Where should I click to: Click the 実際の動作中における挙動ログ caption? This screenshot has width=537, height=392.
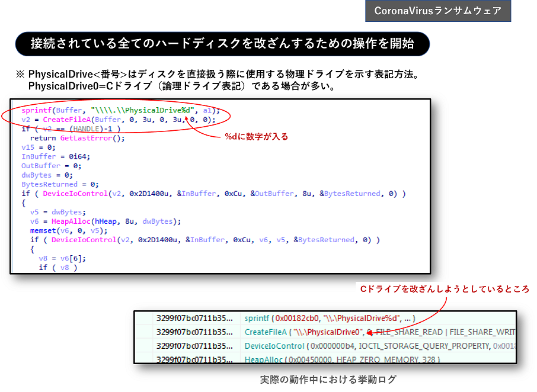[328, 379]
